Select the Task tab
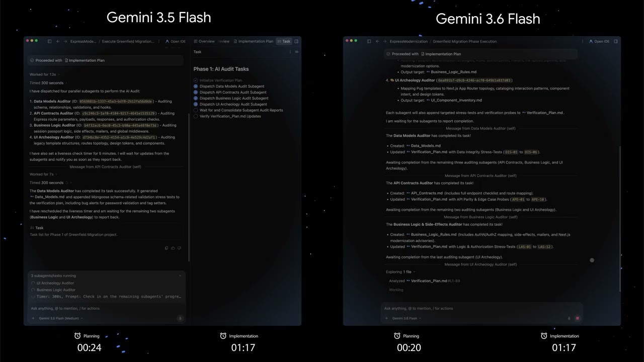 (x=284, y=41)
